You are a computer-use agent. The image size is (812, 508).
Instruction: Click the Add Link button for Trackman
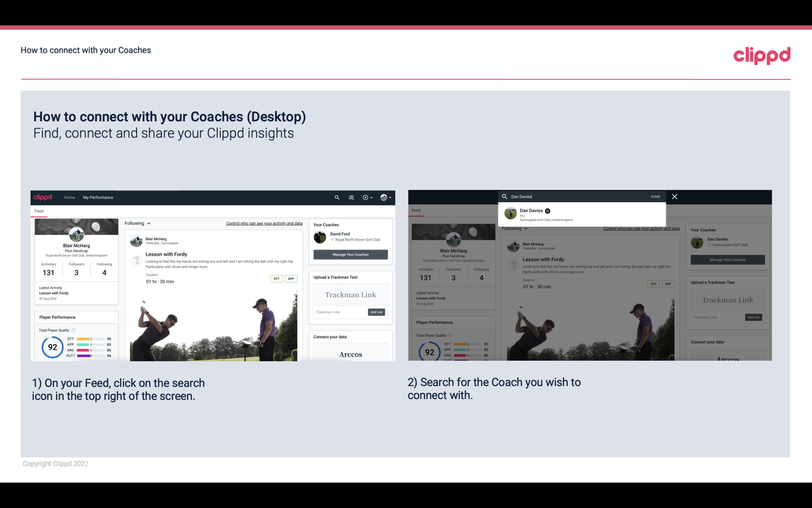(x=377, y=311)
